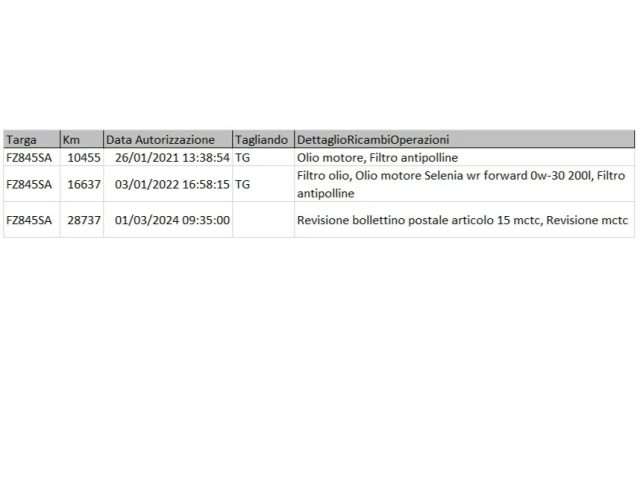Select the date 26/01/2021 13:38:54 cell
640x479 pixels.
click(168, 157)
